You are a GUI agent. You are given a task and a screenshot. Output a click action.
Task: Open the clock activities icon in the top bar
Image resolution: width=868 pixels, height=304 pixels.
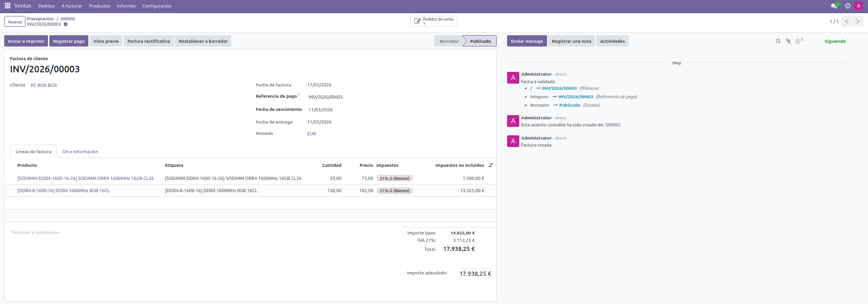coord(847,6)
